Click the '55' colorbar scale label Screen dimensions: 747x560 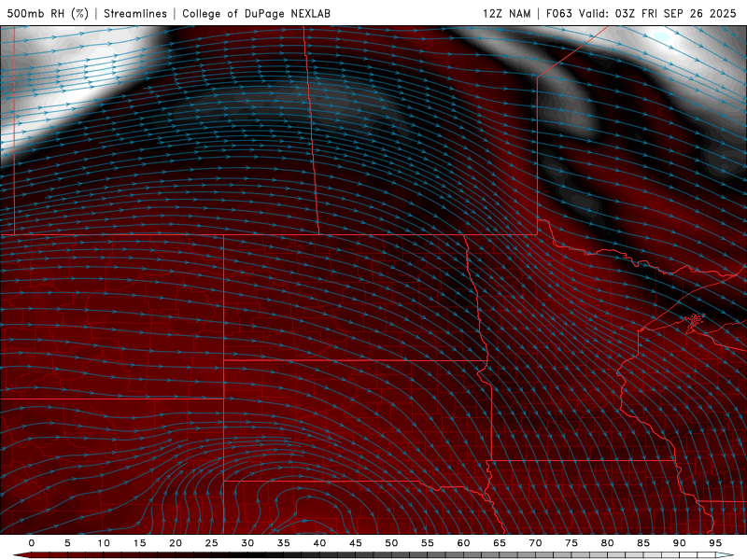point(428,543)
